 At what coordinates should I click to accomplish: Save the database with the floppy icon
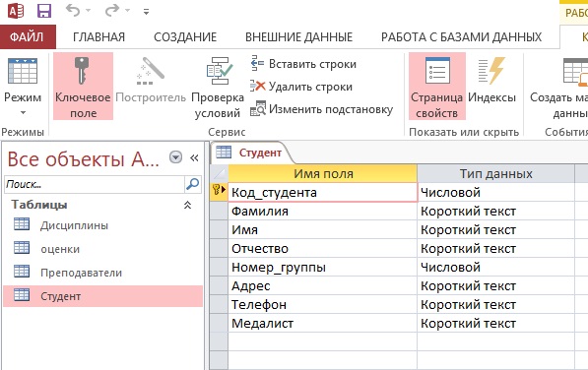(44, 11)
